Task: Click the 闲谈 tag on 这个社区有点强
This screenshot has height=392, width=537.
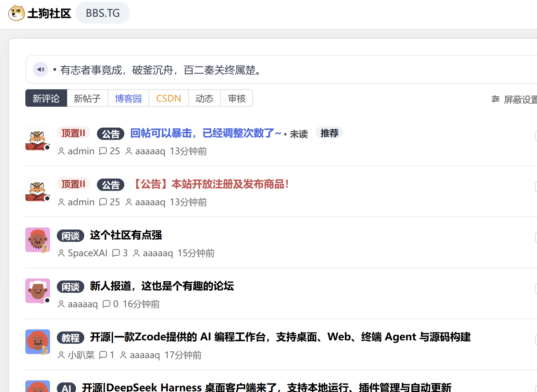Action: pos(71,235)
